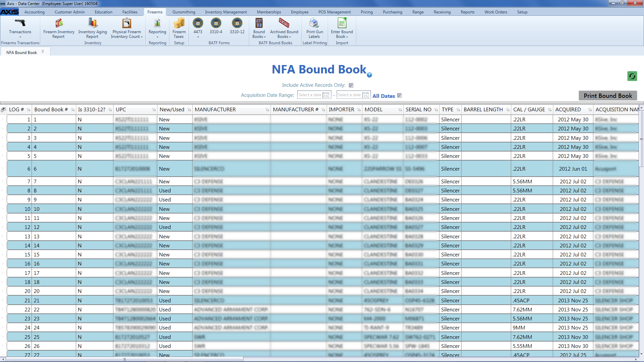This screenshot has height=362, width=644.
Task: Switch to the Accounting ribbon tab
Action: 34,12
